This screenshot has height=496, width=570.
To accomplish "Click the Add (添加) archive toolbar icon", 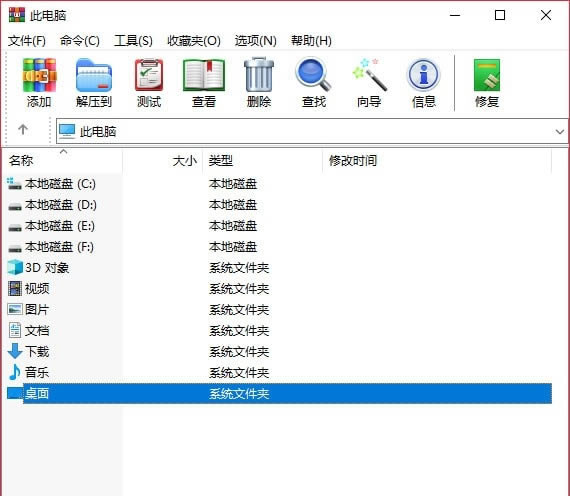I will pos(39,75).
